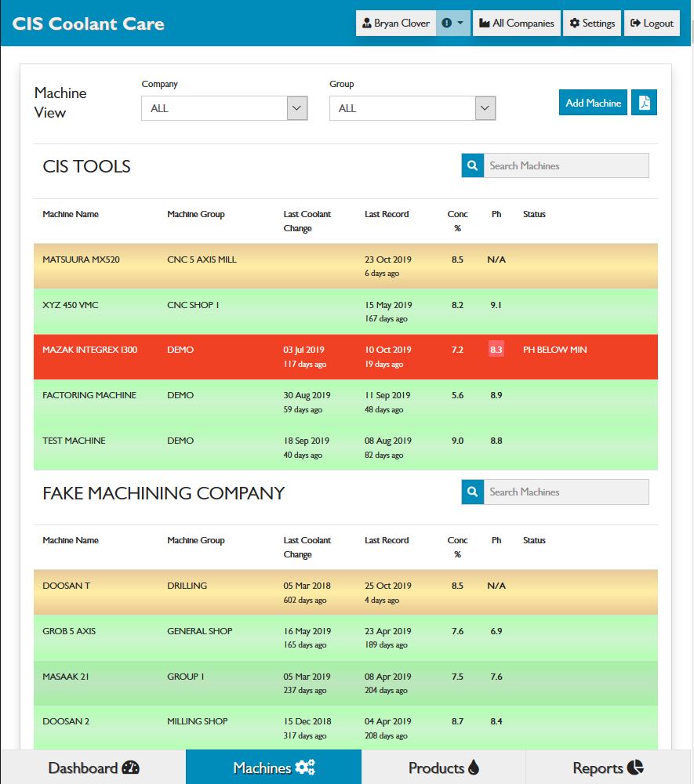Select the MAZAK INTEGREX I300 machine row
This screenshot has height=784, width=694.
(x=89, y=350)
